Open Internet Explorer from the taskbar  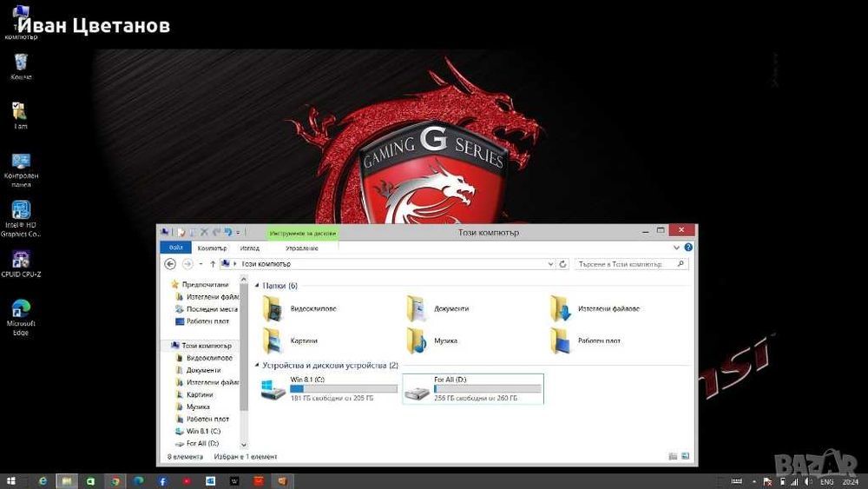[x=43, y=481]
